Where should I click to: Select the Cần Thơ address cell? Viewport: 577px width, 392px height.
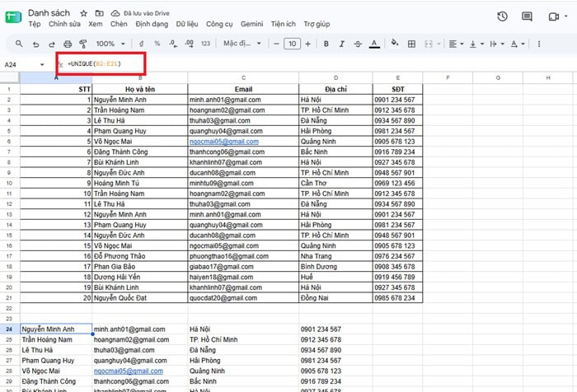(335, 183)
